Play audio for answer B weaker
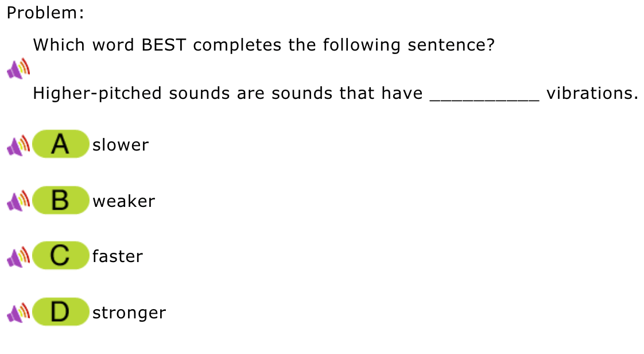The height and width of the screenshot is (354, 644). coord(18,201)
